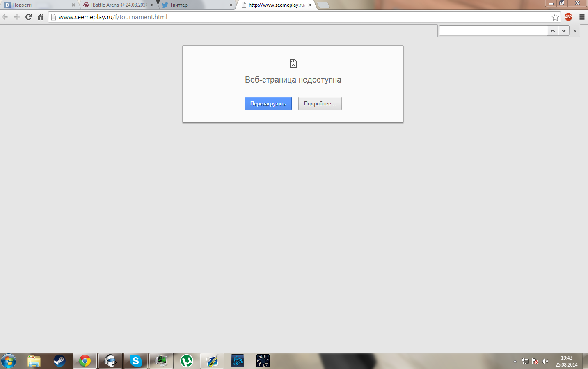Close the Твиттер tab
Screen dimensions: 588x369
[231, 5]
